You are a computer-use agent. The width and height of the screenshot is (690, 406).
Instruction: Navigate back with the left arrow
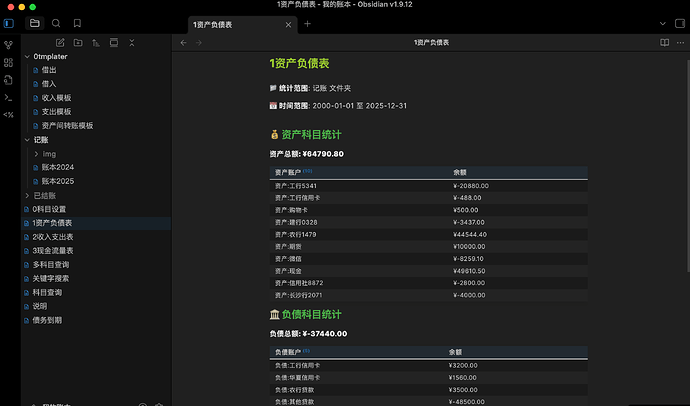[183, 43]
